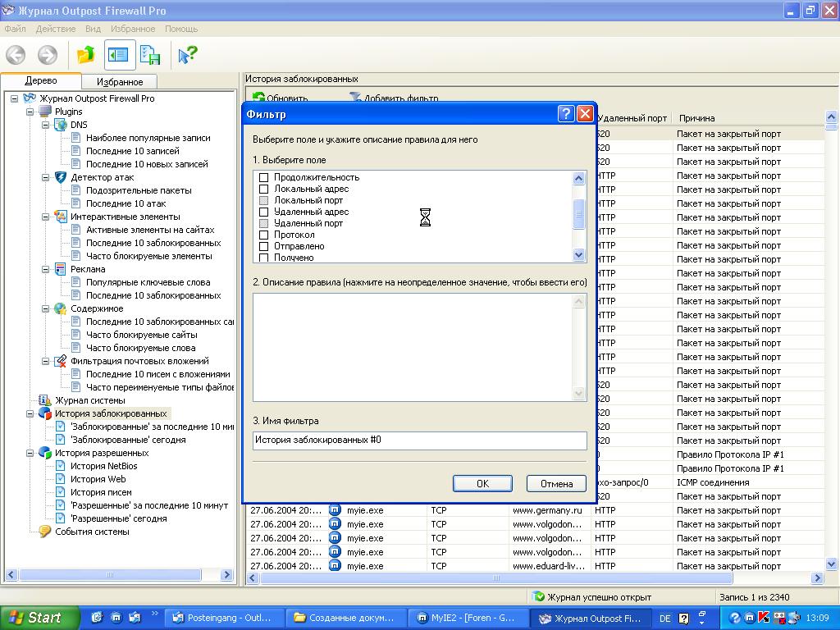This screenshot has height=630, width=840.
Task: Open the Действие menu
Action: point(56,29)
